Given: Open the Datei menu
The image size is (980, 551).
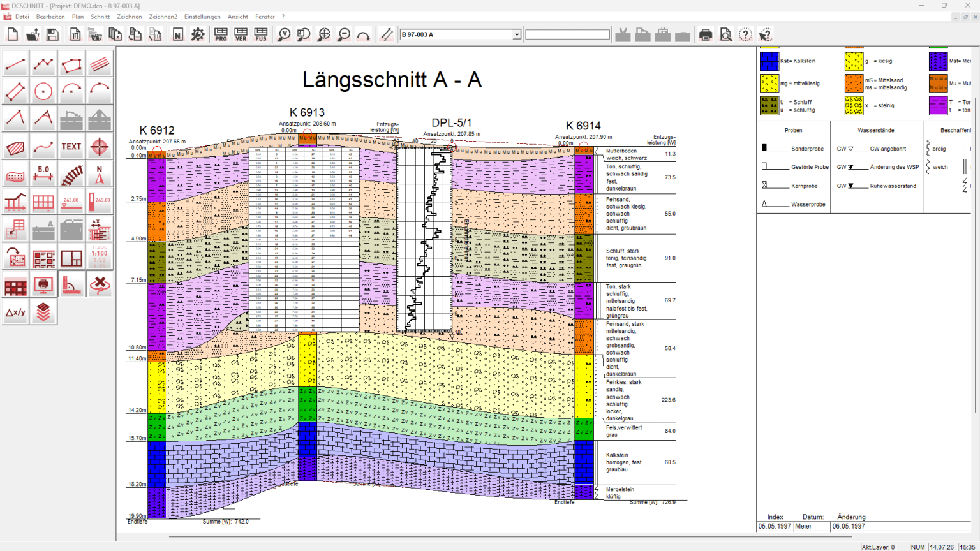Looking at the screenshot, I should [22, 17].
